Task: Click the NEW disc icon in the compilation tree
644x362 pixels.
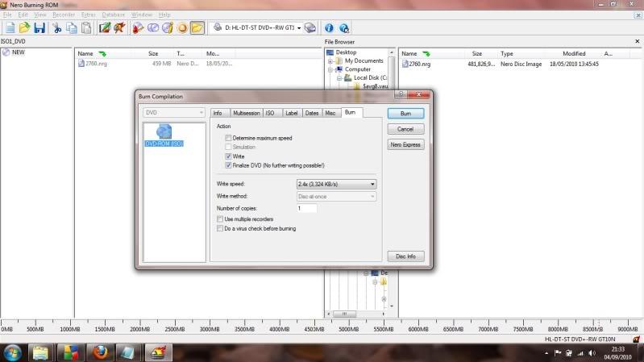Action: click(6, 52)
